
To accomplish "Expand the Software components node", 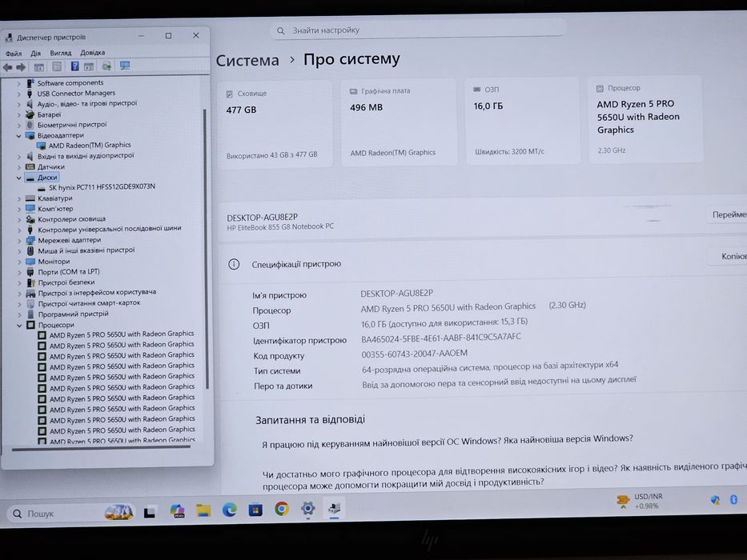I will [19, 83].
